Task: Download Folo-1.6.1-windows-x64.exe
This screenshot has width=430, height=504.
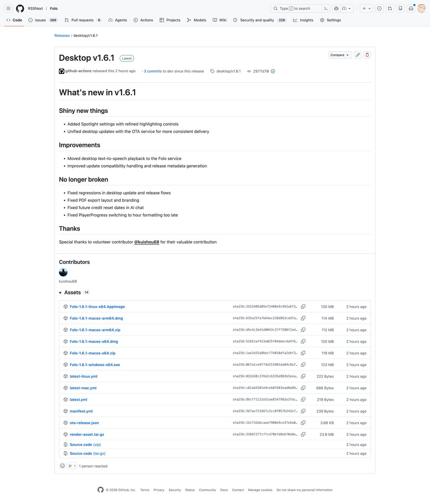Action: (95, 365)
